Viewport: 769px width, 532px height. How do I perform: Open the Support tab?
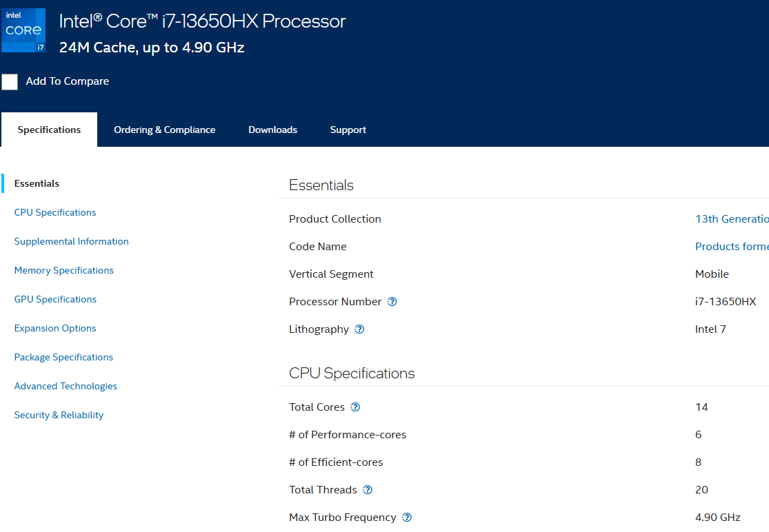click(348, 130)
